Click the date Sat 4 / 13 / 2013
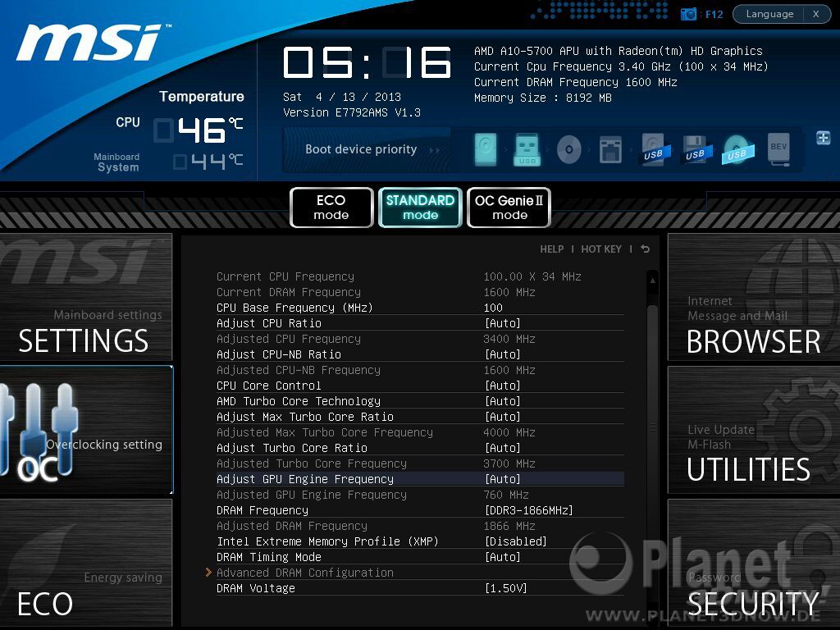The image size is (840, 630). point(342,97)
